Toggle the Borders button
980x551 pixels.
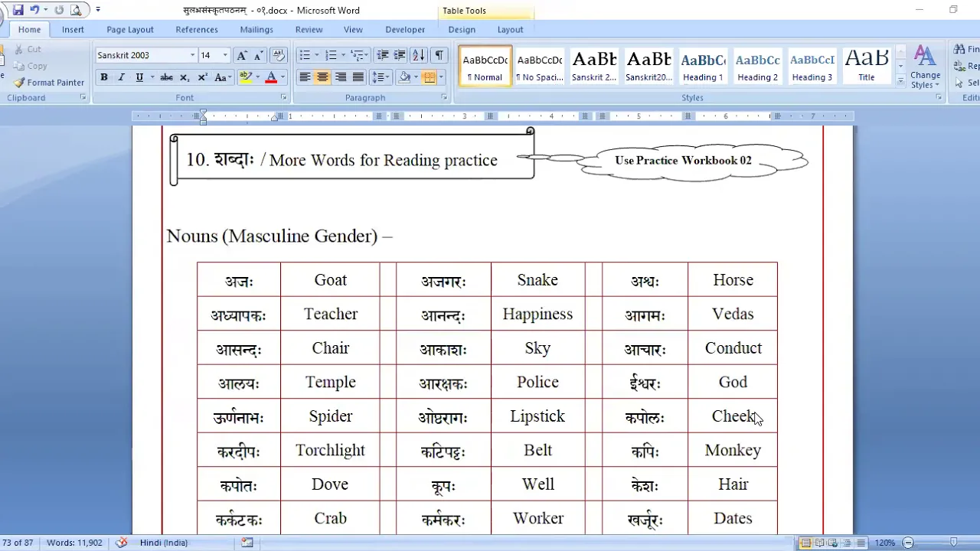click(429, 77)
